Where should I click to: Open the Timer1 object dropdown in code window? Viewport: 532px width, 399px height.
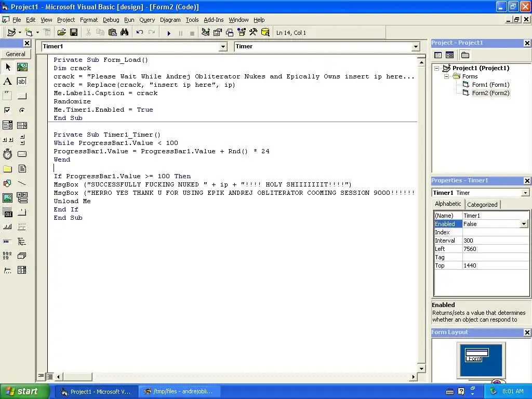pos(223,46)
